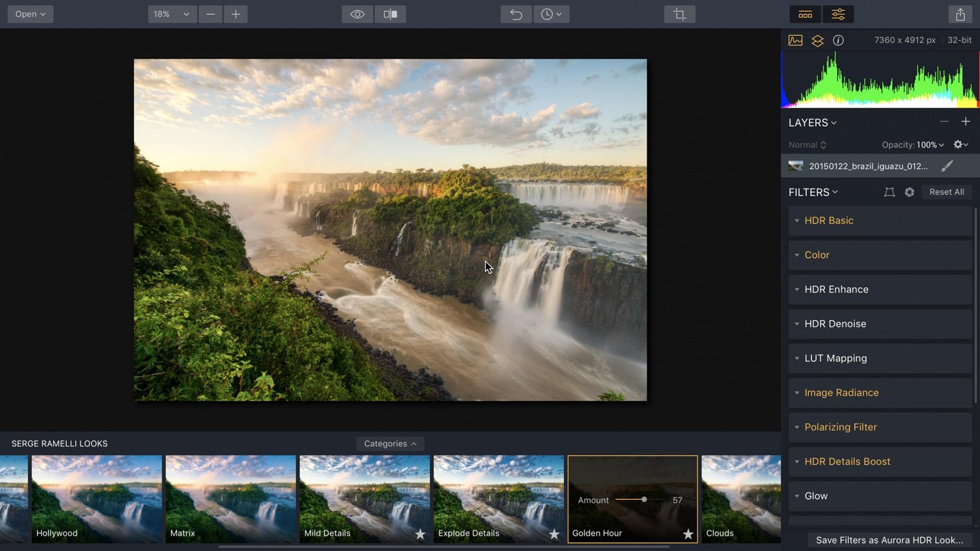Apply the Mild Details look thumbnail
The image size is (980, 551).
364,499
